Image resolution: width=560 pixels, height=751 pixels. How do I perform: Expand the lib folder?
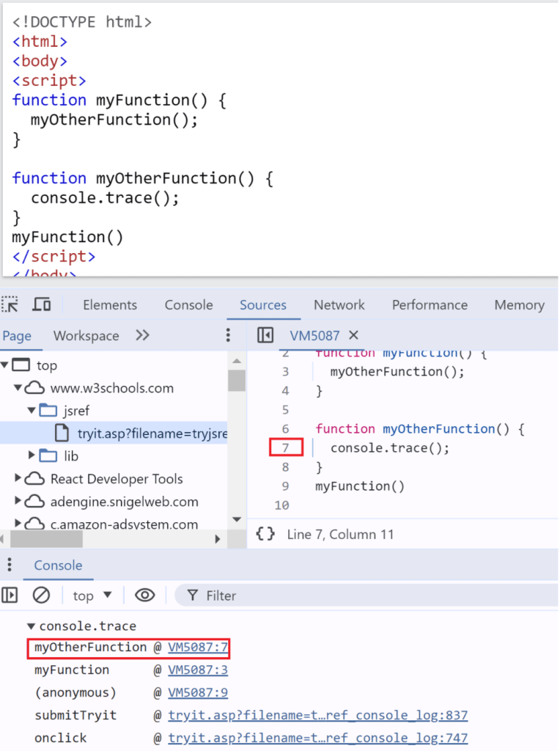(x=32, y=456)
